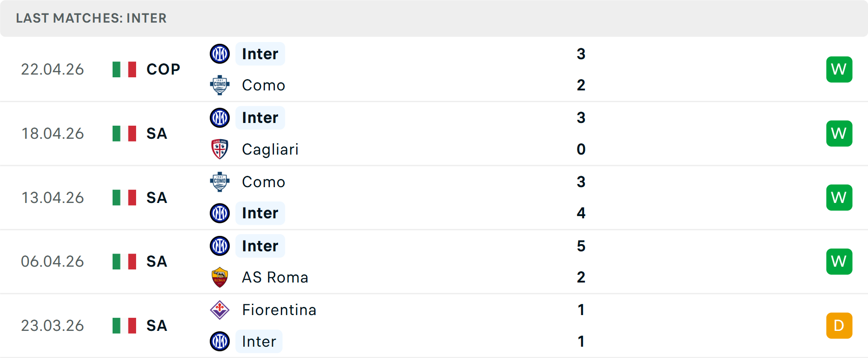Expand the LAST MATCHES: INTER header
Viewport: 868px width, 358px height.
coord(91,18)
